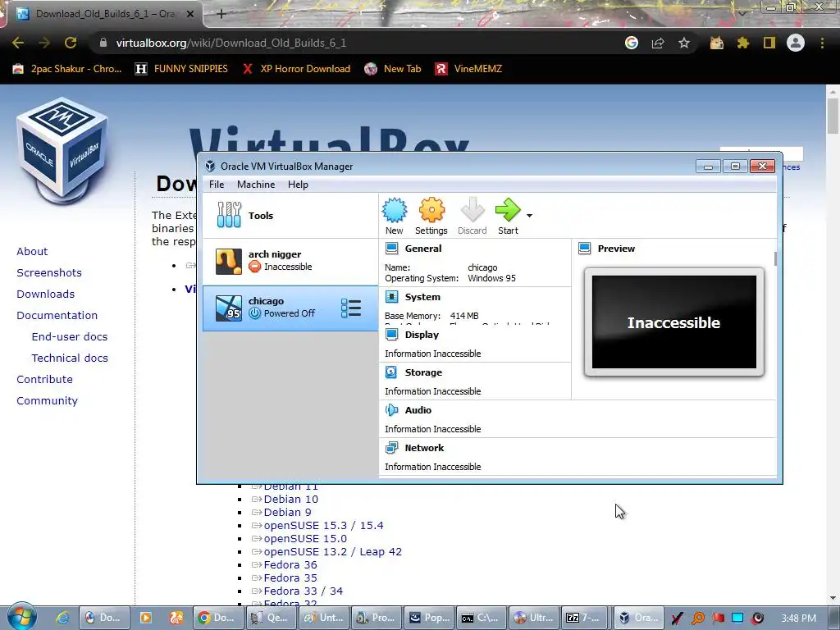Open a new Chrome tab

coord(221,14)
